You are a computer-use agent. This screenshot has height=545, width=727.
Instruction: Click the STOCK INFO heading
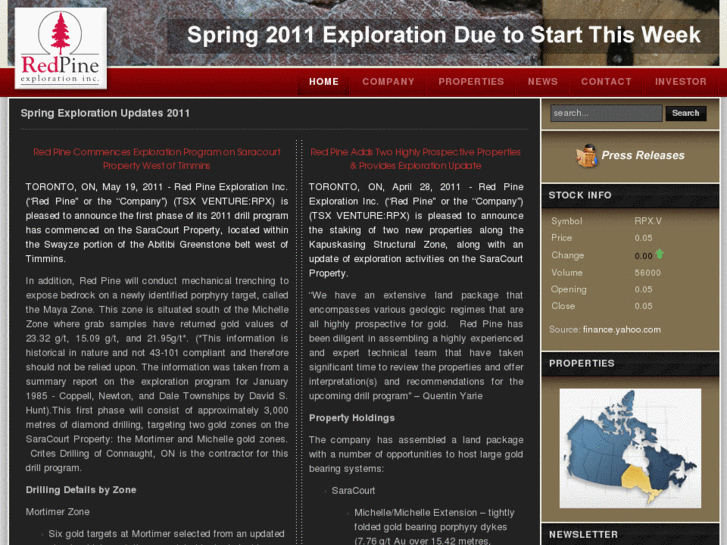pyautogui.click(x=580, y=195)
